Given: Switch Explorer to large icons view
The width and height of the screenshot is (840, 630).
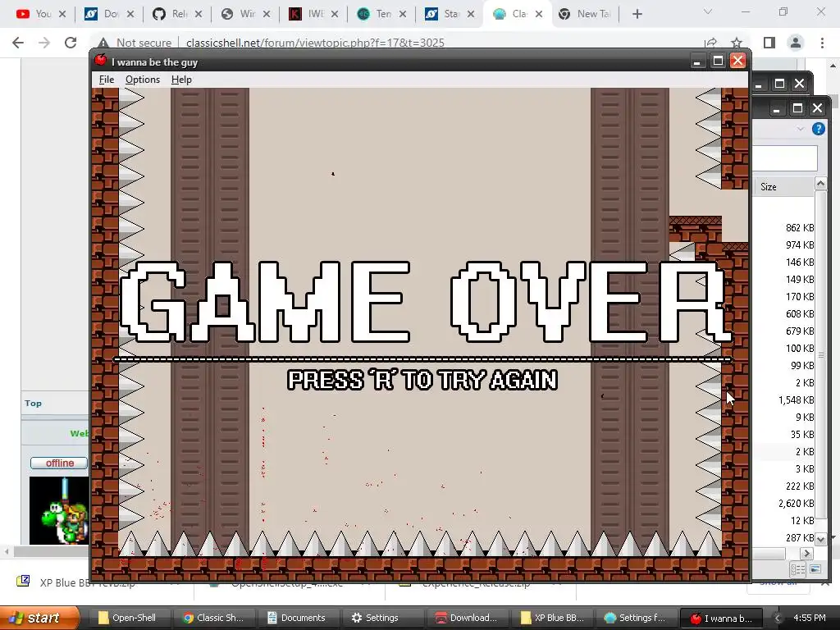Looking at the screenshot, I should [x=815, y=569].
